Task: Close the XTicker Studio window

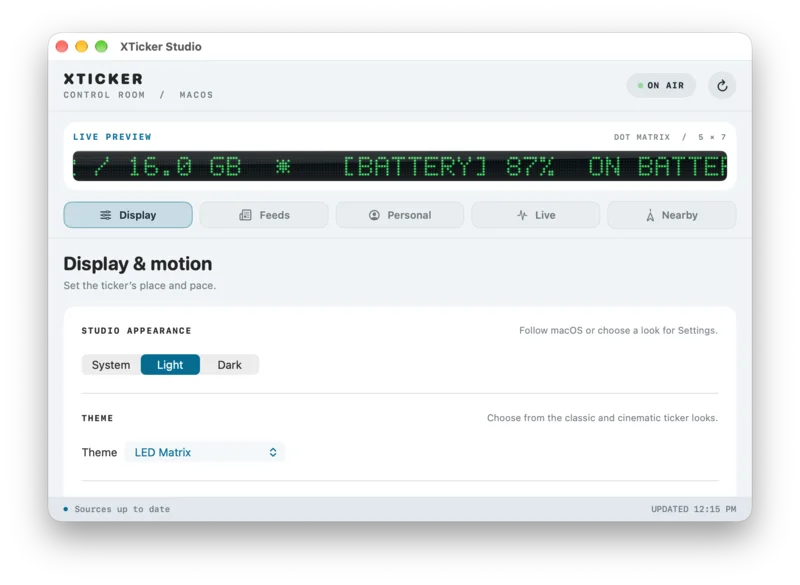Action: tap(62, 46)
